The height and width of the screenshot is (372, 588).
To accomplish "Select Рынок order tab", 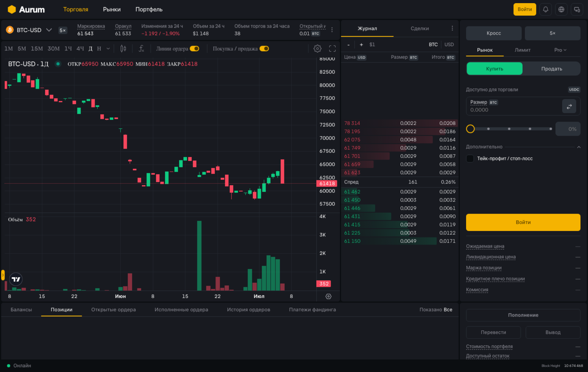I will point(485,50).
